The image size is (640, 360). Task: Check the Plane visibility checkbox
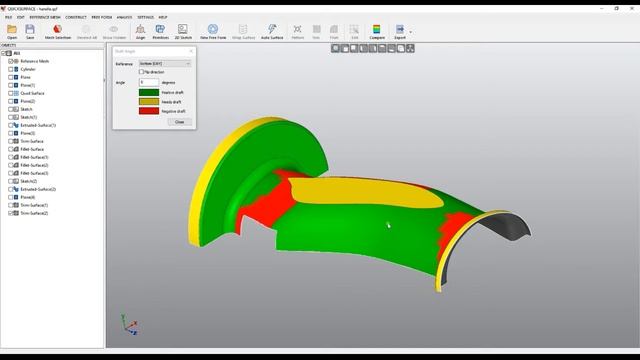coord(11,77)
